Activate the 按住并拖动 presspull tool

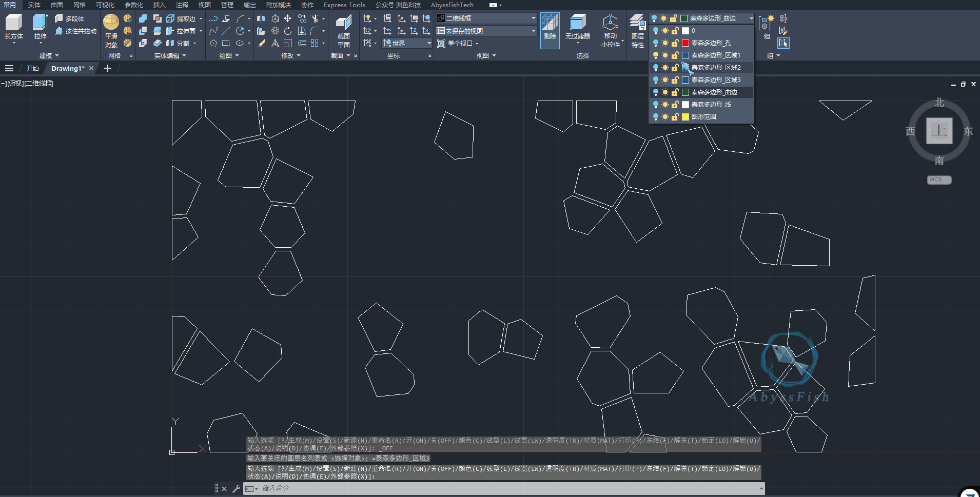tap(75, 31)
